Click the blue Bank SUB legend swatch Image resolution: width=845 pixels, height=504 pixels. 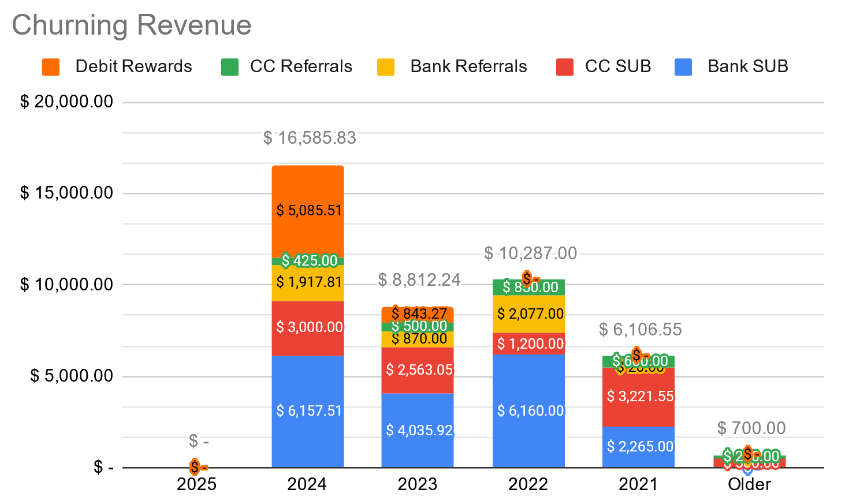pos(683,67)
